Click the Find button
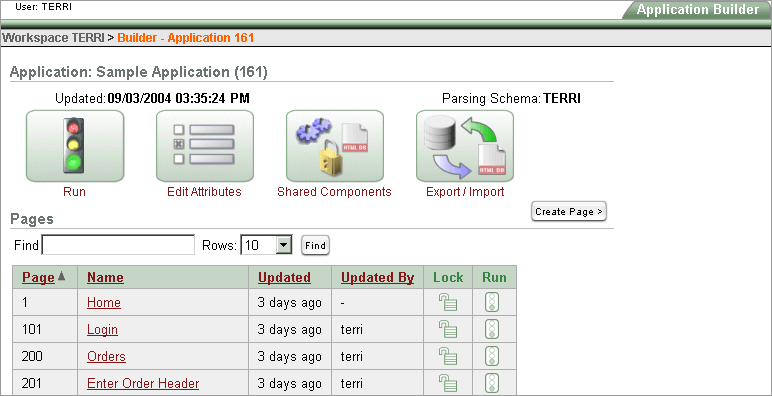Viewport: 772px width, 396px height. pos(315,245)
